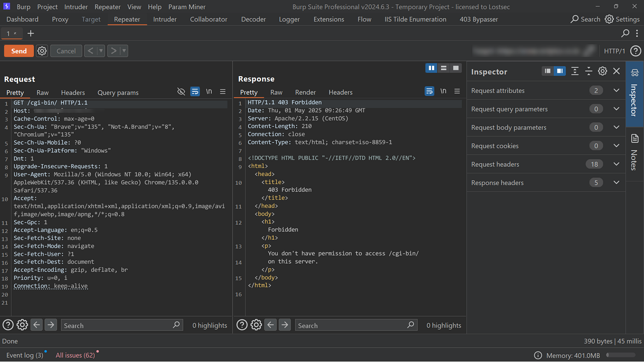Click the request panel hamburger menu icon
This screenshot has width=644, height=362.
click(x=223, y=92)
